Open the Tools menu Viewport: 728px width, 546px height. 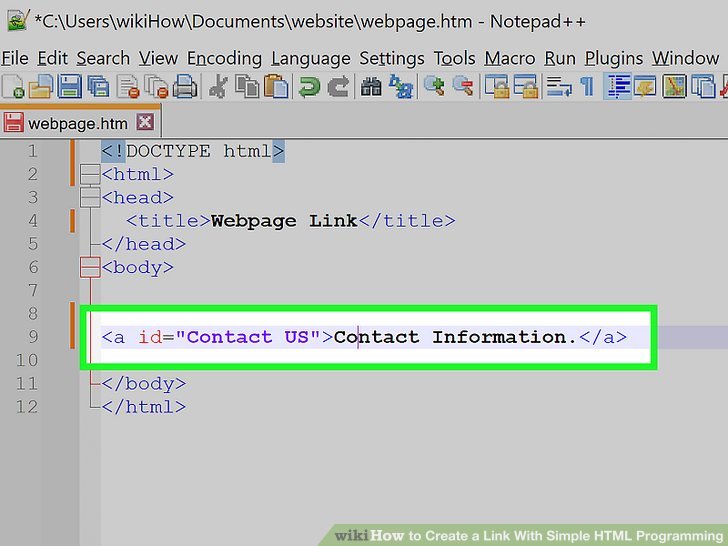tap(455, 58)
